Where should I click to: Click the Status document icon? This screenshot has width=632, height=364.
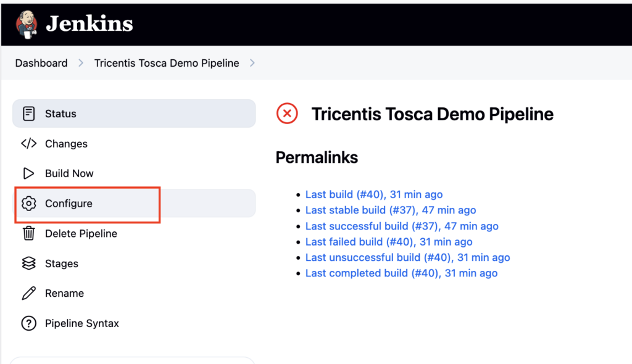28,114
